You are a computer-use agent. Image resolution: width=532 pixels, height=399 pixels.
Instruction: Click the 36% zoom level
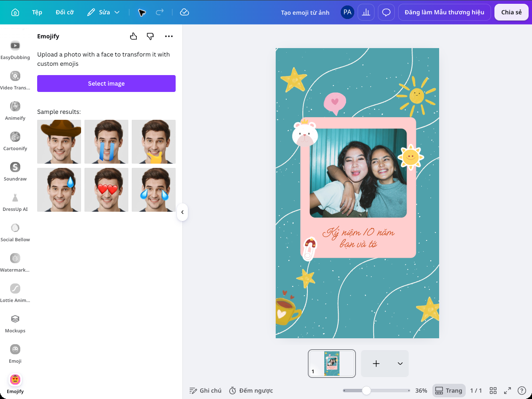(421, 391)
